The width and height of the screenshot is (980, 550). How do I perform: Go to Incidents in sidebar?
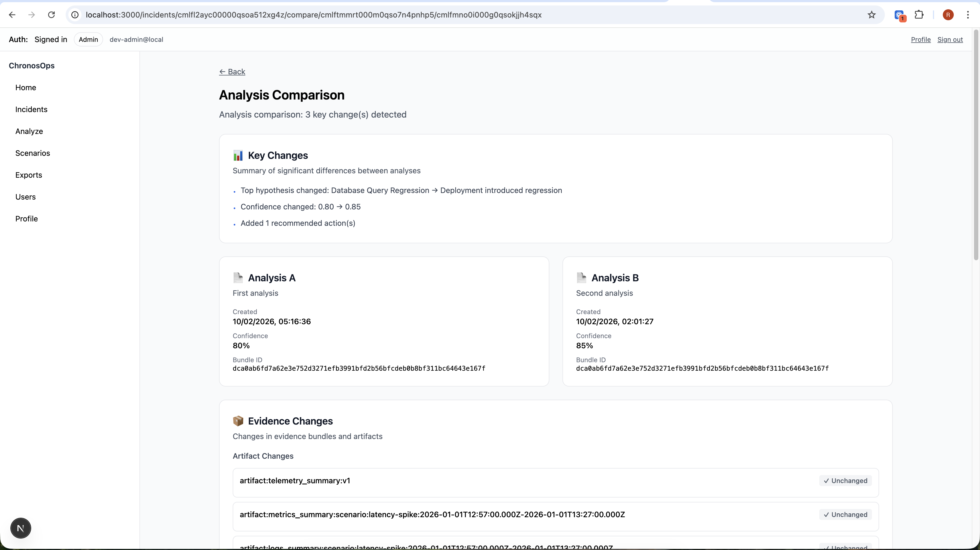31,110
